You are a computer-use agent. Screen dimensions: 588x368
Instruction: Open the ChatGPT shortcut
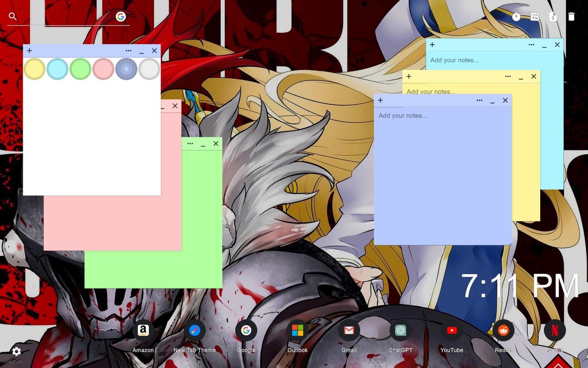pos(401,330)
